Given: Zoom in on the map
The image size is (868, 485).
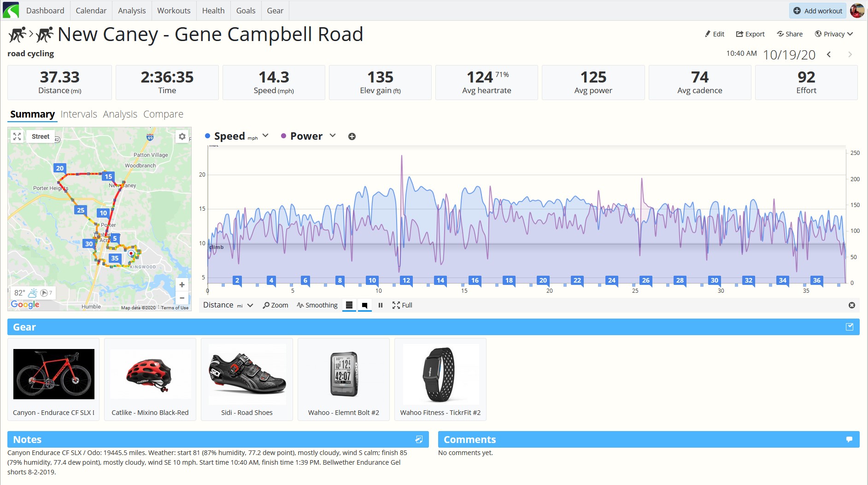Looking at the screenshot, I should point(182,285).
